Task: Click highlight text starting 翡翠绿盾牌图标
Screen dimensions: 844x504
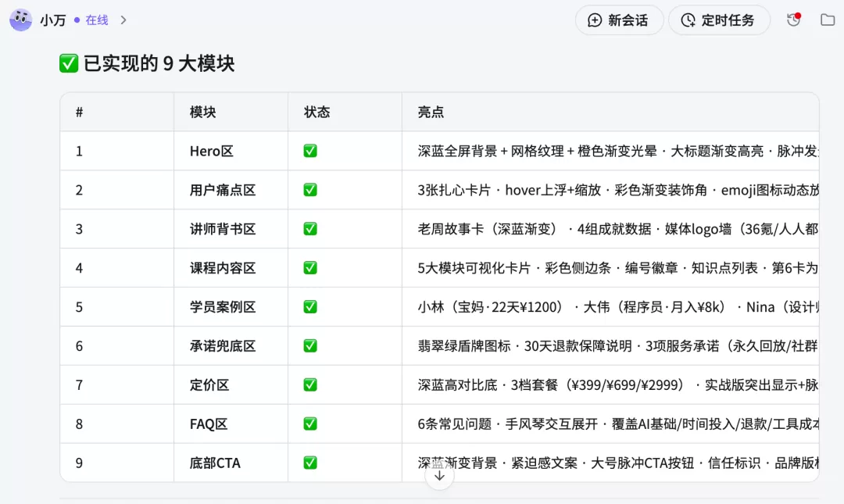Action: coord(618,345)
